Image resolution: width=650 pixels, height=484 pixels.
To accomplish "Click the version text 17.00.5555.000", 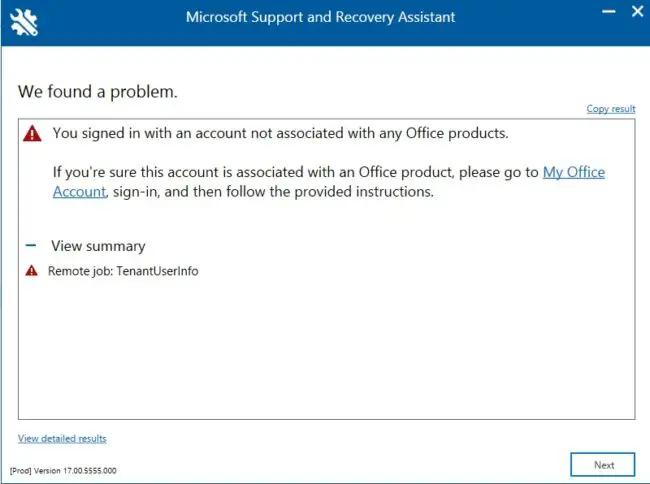I will (x=90, y=471).
